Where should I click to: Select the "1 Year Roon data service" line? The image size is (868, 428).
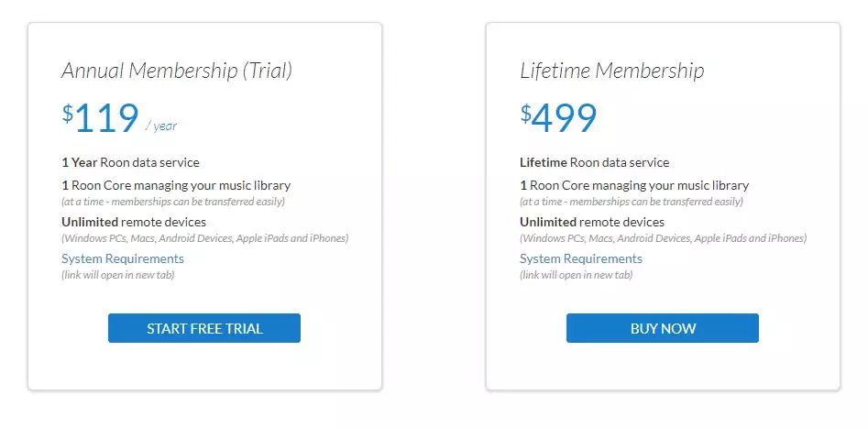[x=130, y=162]
